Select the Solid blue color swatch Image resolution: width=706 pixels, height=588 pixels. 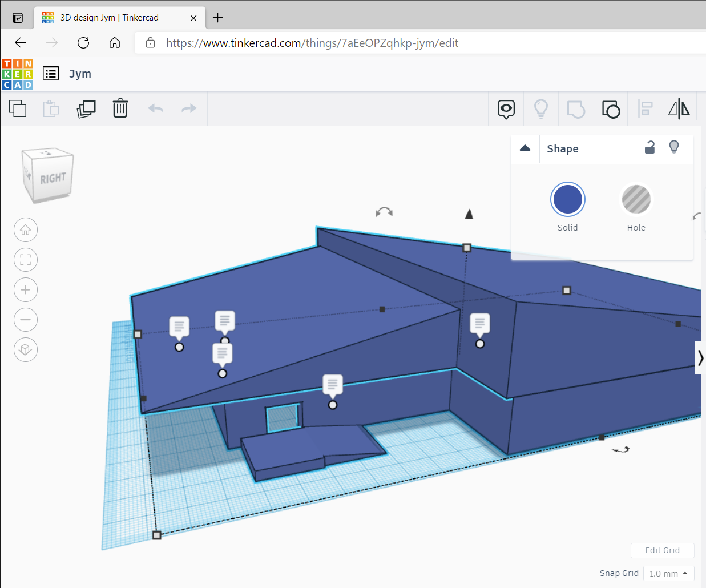click(567, 199)
